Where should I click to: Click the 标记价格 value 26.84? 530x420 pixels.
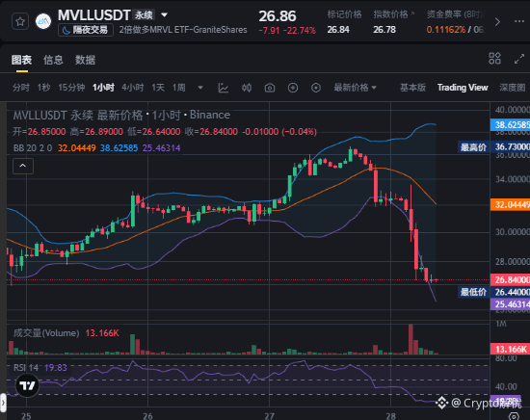pyautogui.click(x=338, y=30)
